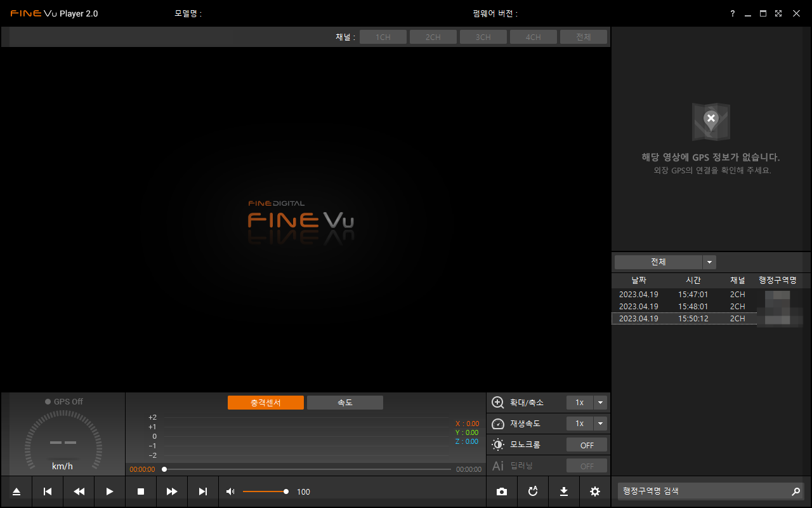This screenshot has width=812, height=508.
Task: Click the 전체 filter combo box
Action: [659, 262]
